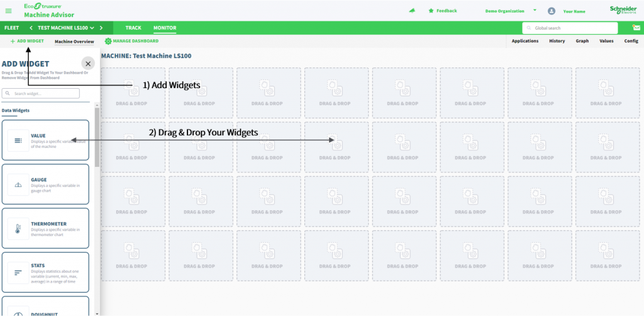Click the EcoStruxure Machine Advisor logo

(49, 11)
